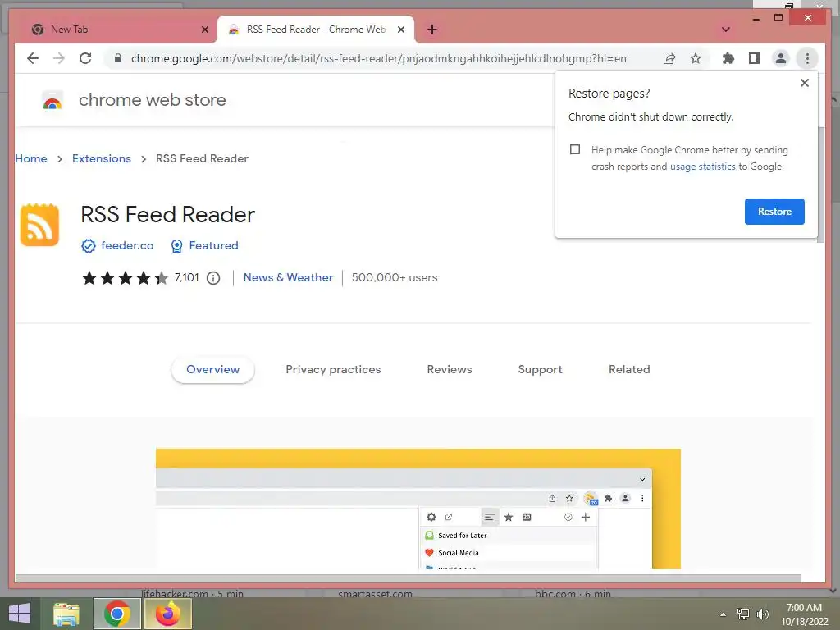Launch Firefox from the taskbar
Screen dimensions: 840x630
point(167,614)
